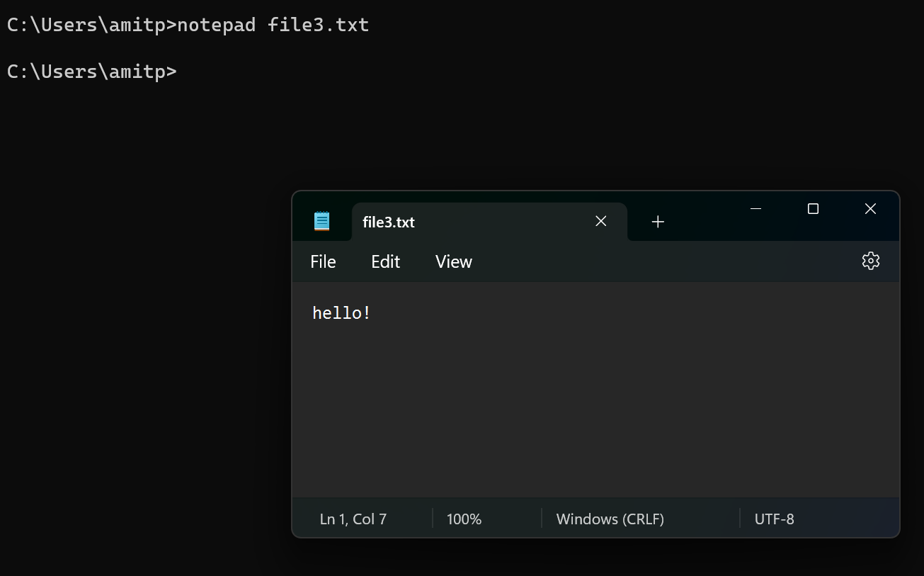Place cursor in the word hello!
Screen dimensions: 924x576
[341, 313]
